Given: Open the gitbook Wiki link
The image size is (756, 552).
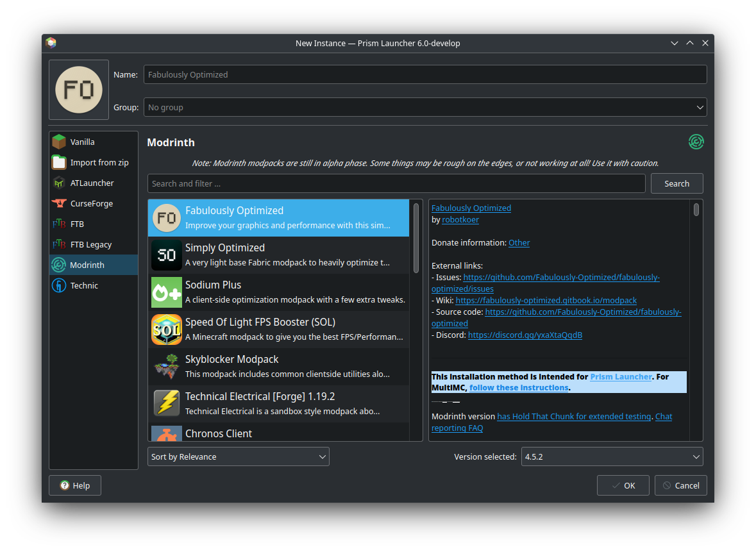Looking at the screenshot, I should (x=546, y=301).
